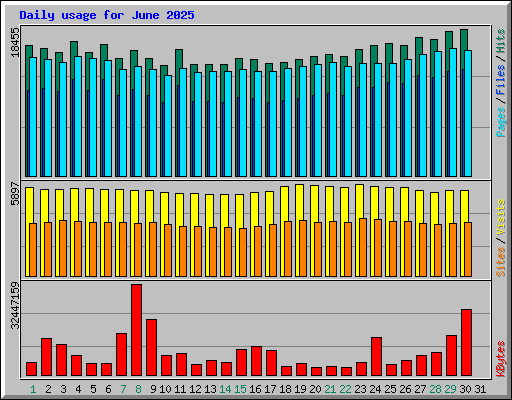Click the cyan Pages bar for day 10
The height and width of the screenshot is (400, 512).
pos(168,126)
